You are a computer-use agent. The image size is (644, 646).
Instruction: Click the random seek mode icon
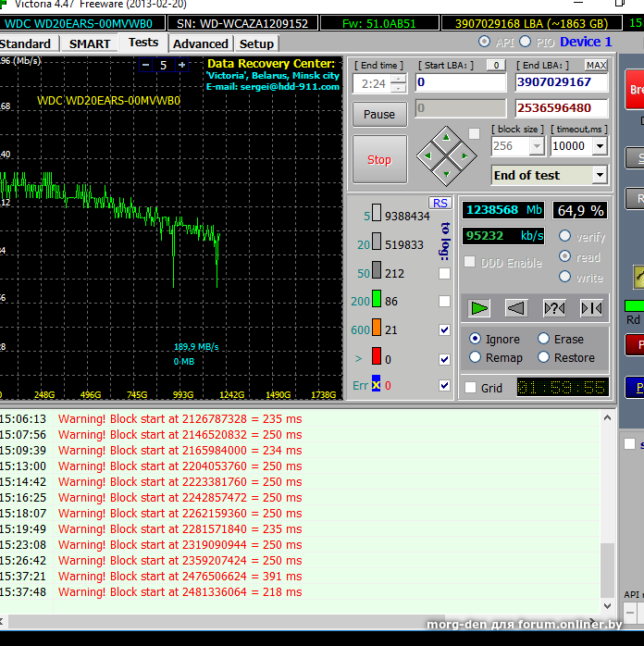pos(553,307)
